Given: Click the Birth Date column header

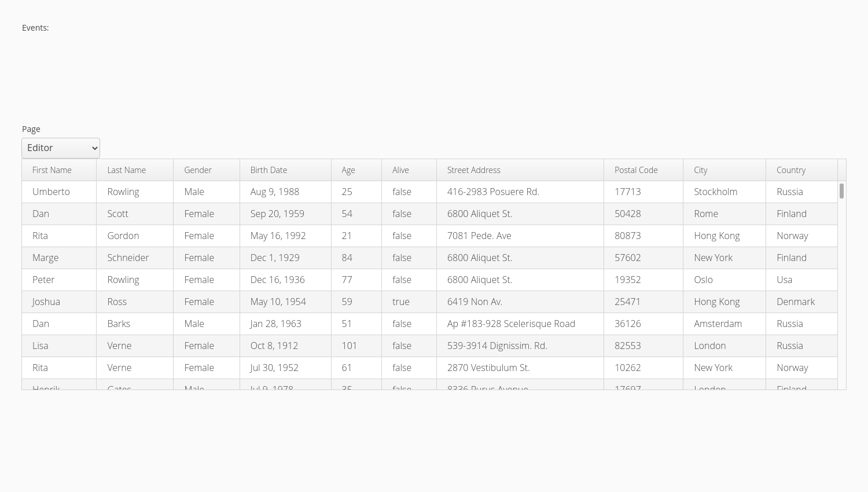Looking at the screenshot, I should pos(285,170).
